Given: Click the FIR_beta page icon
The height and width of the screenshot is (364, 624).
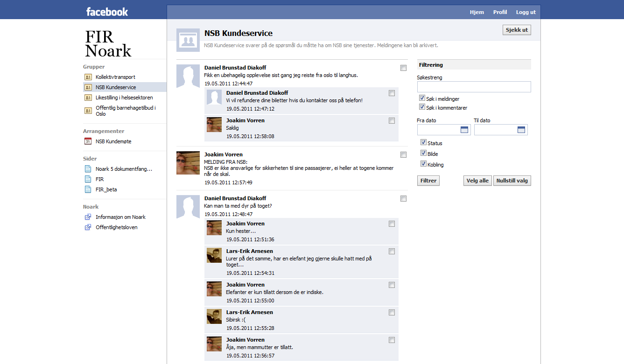Looking at the screenshot, I should (x=88, y=189).
